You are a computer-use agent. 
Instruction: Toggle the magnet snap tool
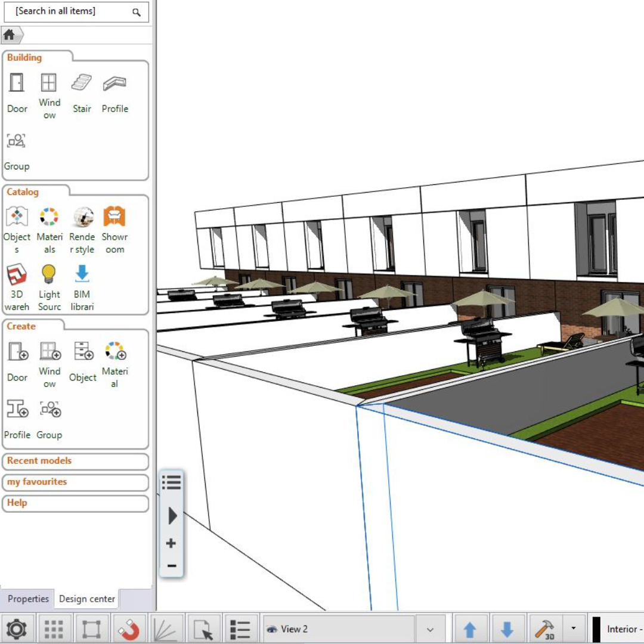pos(128,629)
